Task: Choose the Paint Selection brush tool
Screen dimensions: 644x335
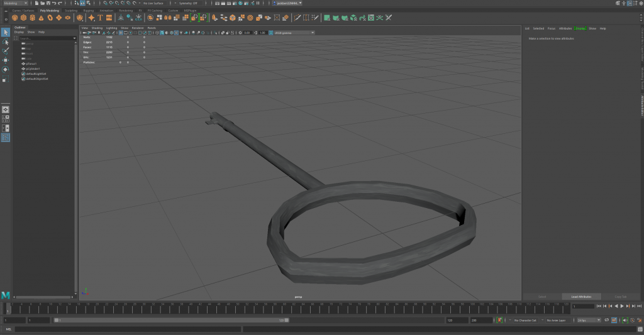Action: point(6,51)
